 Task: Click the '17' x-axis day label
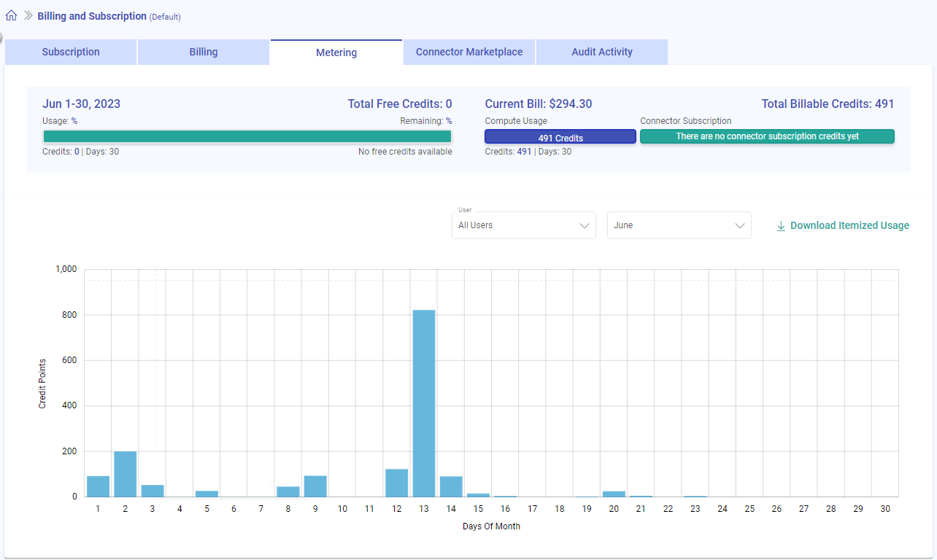pyautogui.click(x=533, y=509)
